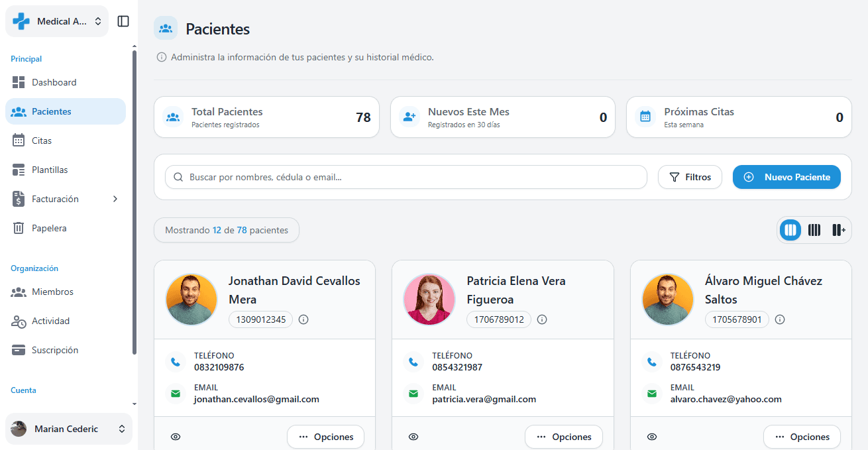The height and width of the screenshot is (450, 868).
Task: Click the Pacientes page header icon
Action: tap(166, 28)
